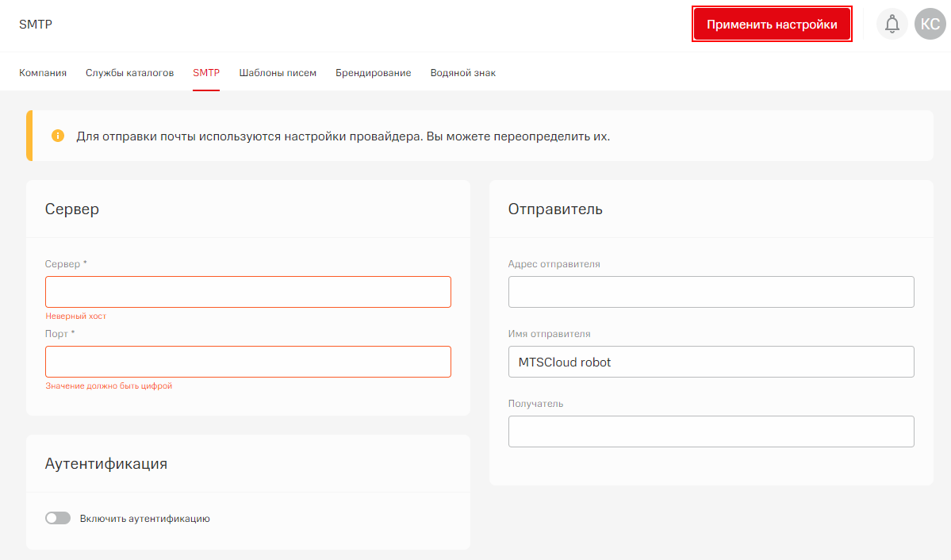Go to the Шаблоны писем tab
The height and width of the screenshot is (560, 951).
pos(278,73)
